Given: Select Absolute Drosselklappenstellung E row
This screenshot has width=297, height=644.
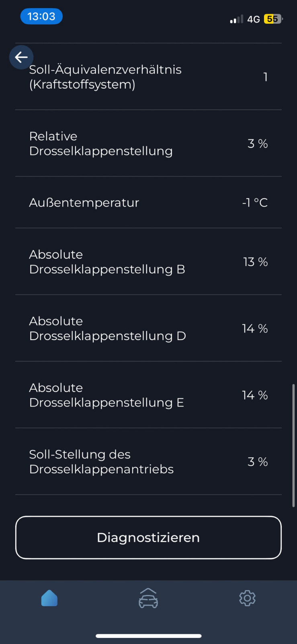Looking at the screenshot, I should pos(148,395).
